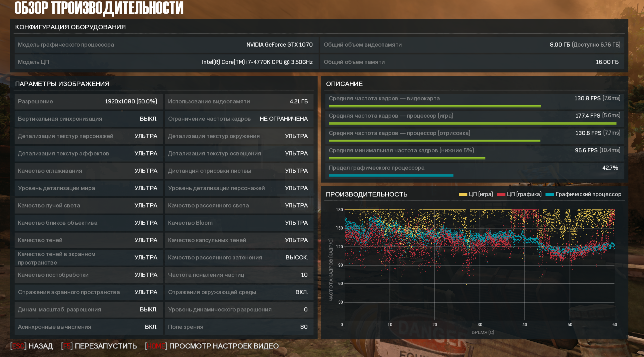
Task: Click the ESC НАЗАД back button
Action: [32, 346]
